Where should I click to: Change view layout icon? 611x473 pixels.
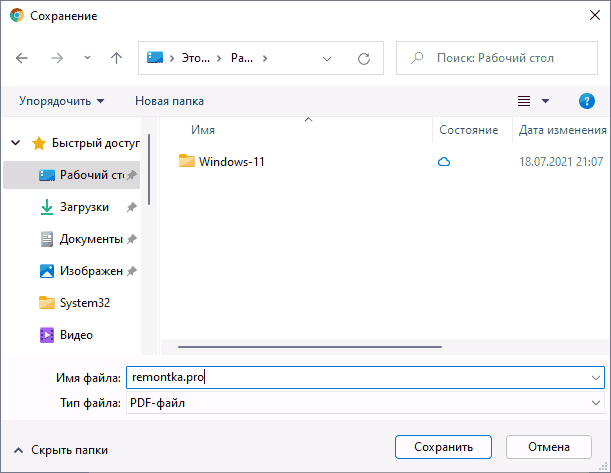524,101
